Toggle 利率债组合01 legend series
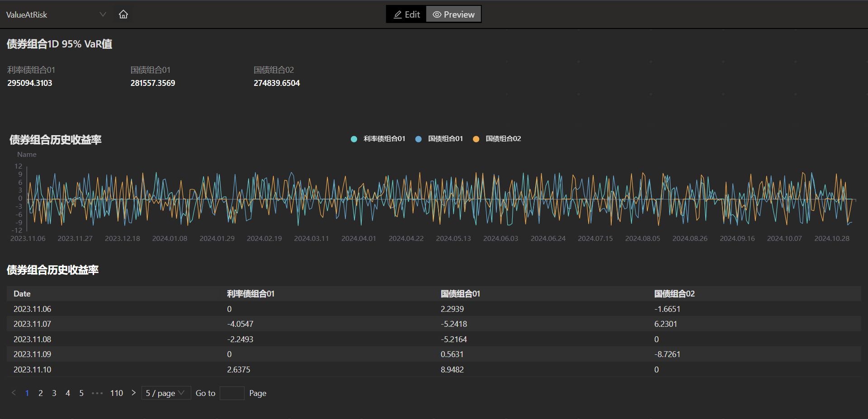The image size is (868, 419). (x=378, y=139)
